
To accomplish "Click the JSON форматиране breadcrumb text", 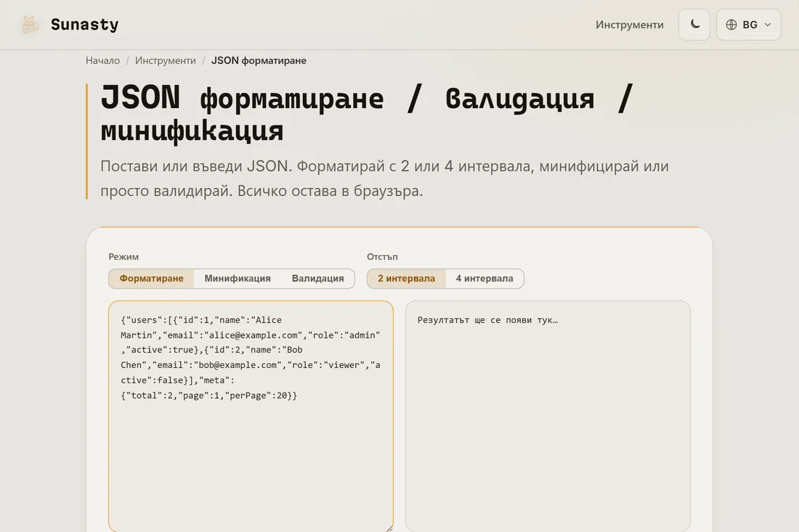I will 259,60.
